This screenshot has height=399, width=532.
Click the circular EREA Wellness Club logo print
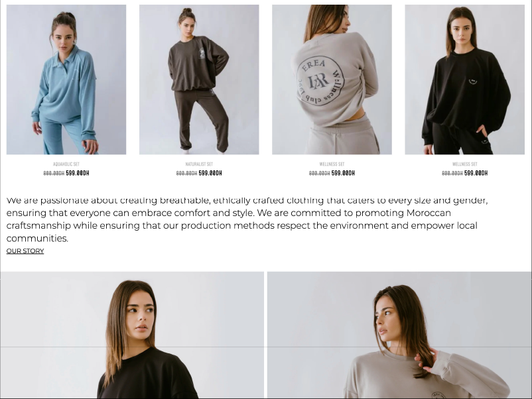click(x=320, y=81)
